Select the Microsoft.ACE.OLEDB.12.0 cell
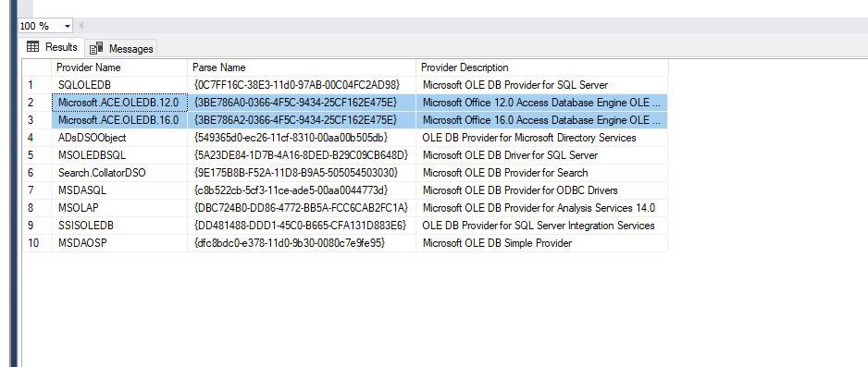The height and width of the screenshot is (367, 868). click(x=119, y=103)
